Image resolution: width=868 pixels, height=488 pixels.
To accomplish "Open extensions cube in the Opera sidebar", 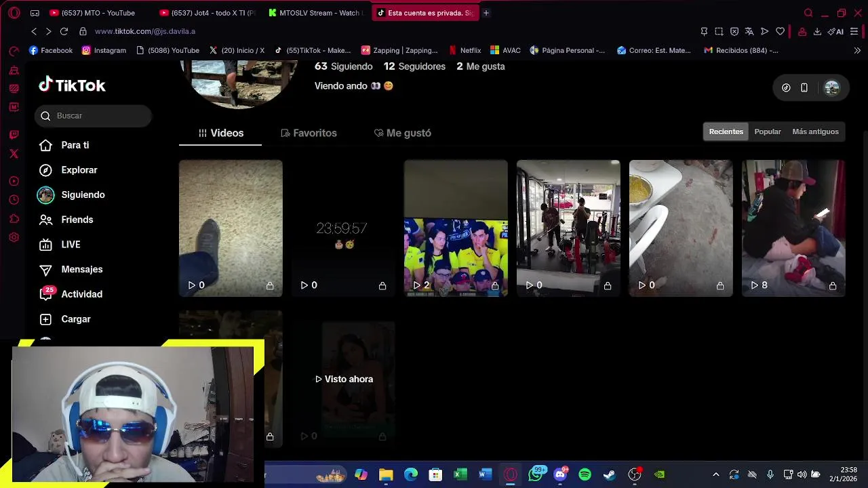I will pos(14,218).
